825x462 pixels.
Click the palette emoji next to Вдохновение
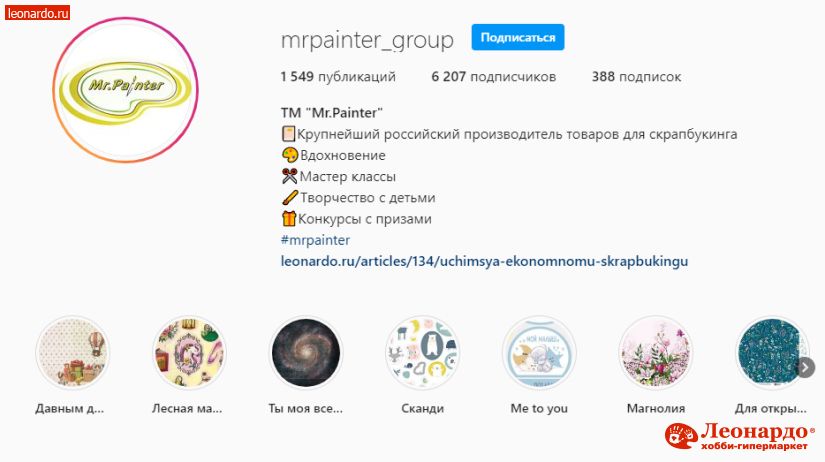point(289,155)
